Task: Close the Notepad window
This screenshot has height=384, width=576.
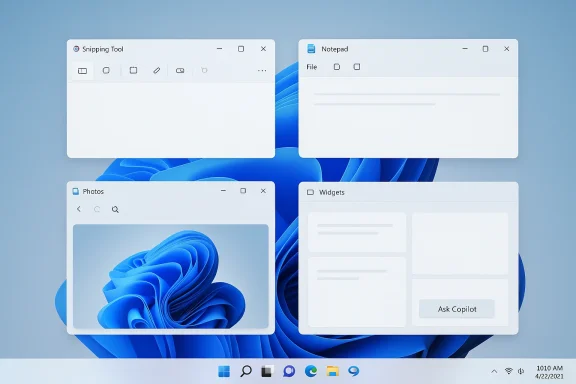Action: pos(507,49)
